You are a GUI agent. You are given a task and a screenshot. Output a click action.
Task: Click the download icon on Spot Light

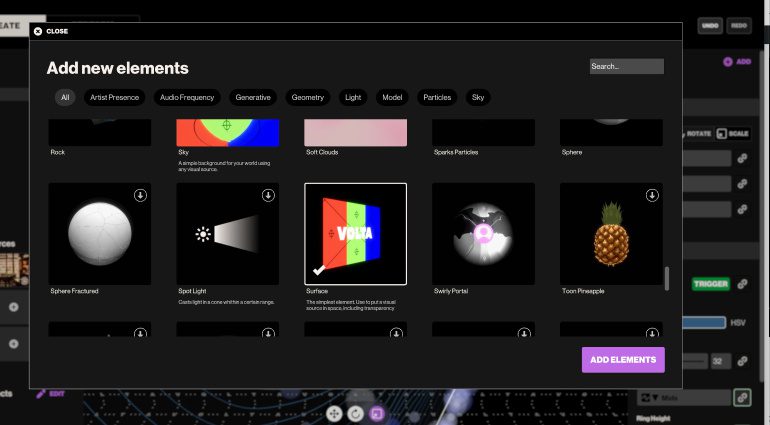268,195
